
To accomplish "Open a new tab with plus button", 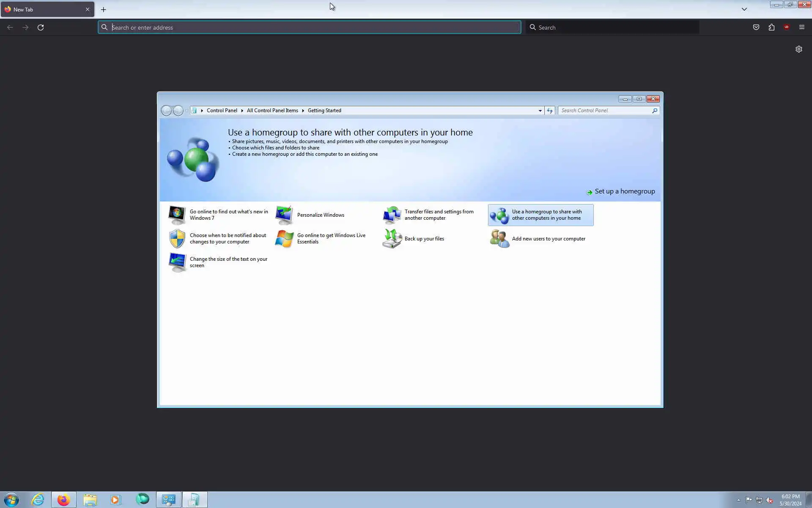I will (103, 9).
